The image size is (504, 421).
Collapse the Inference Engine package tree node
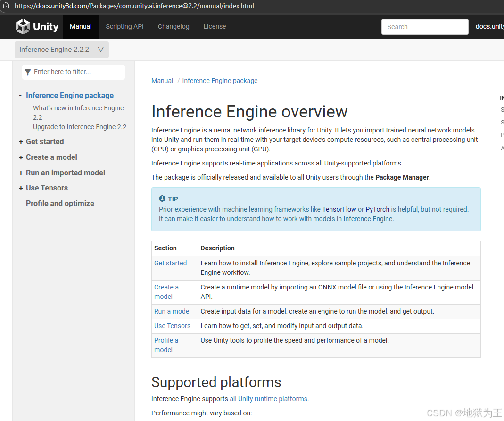click(20, 95)
